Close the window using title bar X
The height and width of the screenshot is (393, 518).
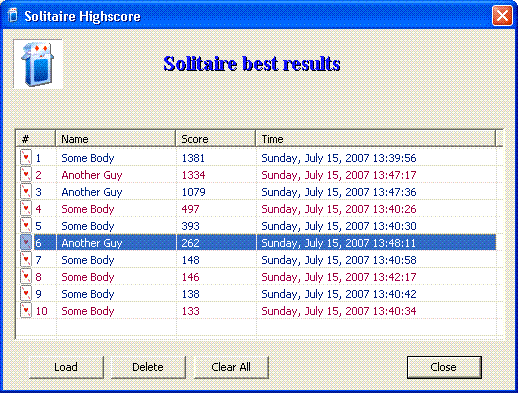click(x=502, y=15)
